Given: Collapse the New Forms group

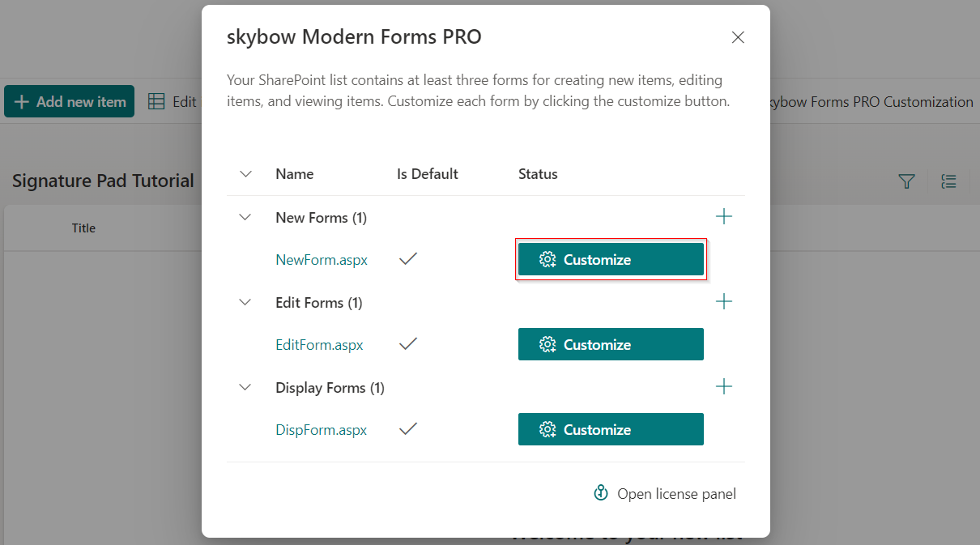Looking at the screenshot, I should point(245,217).
